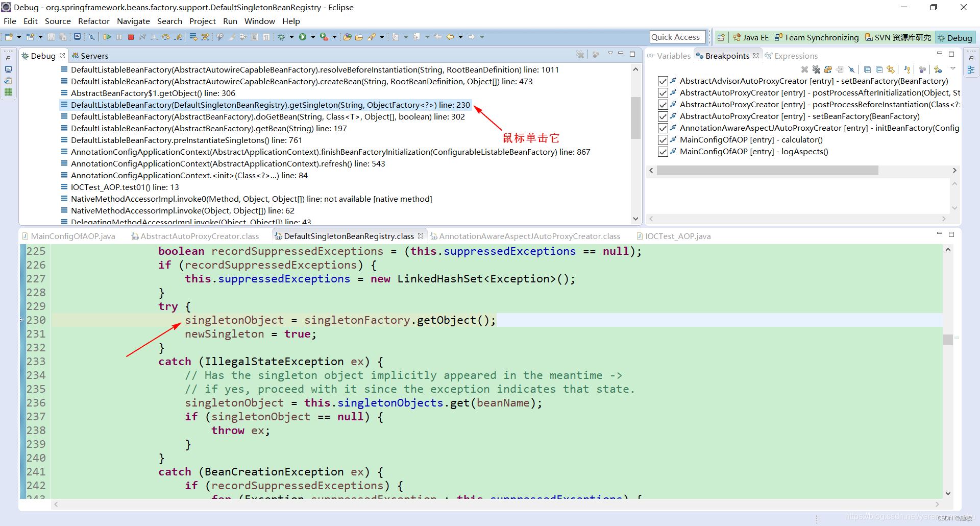980x526 pixels.
Task: Uncheck AbstractAdvisorAutoProxyCreator setBeanFactory breakpoint
Action: (x=663, y=81)
